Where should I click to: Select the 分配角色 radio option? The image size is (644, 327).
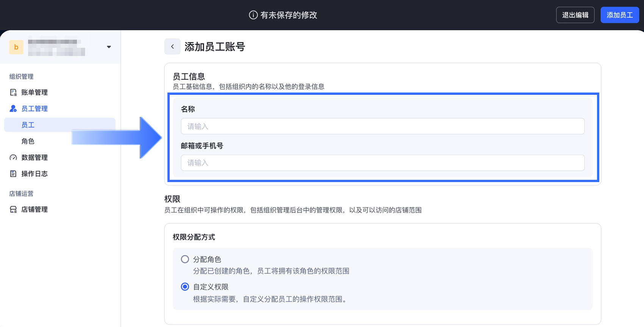(185, 259)
